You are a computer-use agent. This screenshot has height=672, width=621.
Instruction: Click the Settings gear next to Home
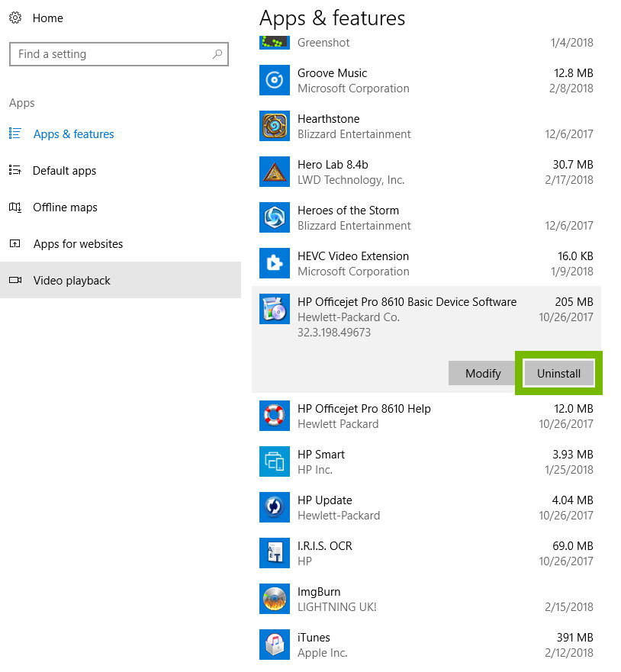pos(15,18)
